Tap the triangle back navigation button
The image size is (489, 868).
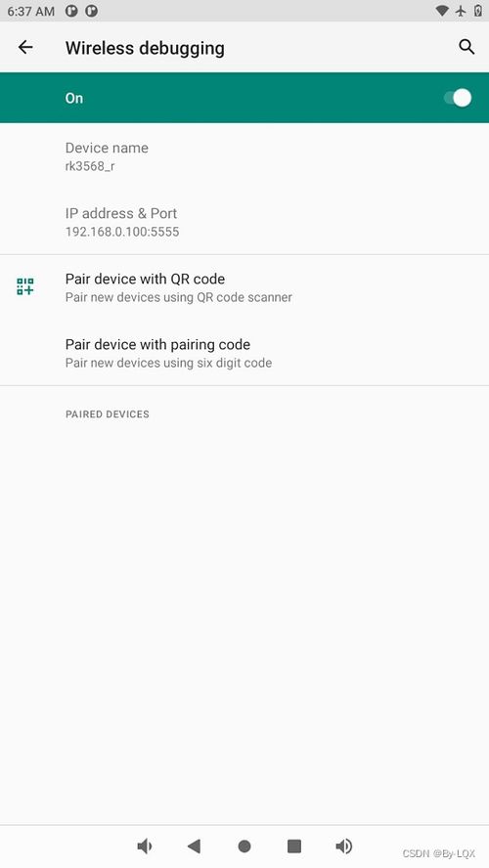point(194,846)
